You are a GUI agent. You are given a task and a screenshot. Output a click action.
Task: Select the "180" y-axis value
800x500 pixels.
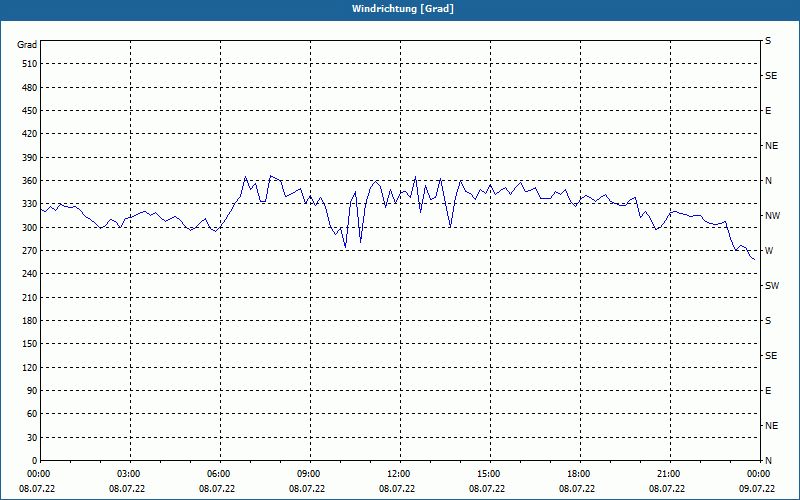[x=30, y=321]
